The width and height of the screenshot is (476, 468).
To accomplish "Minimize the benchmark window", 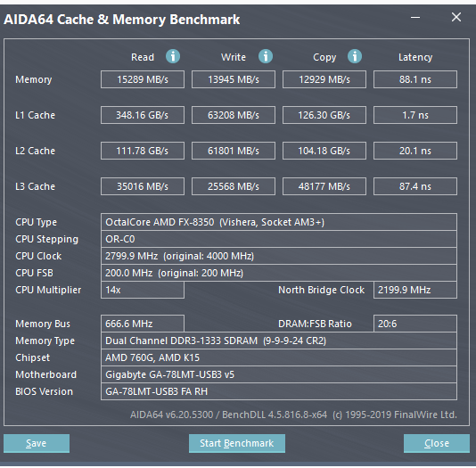I will point(415,17).
